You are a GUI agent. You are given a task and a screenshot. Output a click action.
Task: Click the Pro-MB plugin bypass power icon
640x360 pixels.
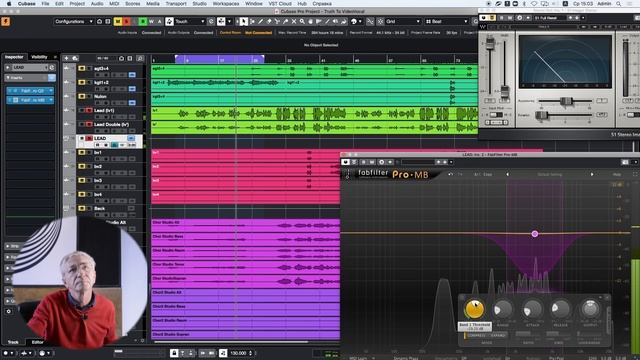point(345,162)
